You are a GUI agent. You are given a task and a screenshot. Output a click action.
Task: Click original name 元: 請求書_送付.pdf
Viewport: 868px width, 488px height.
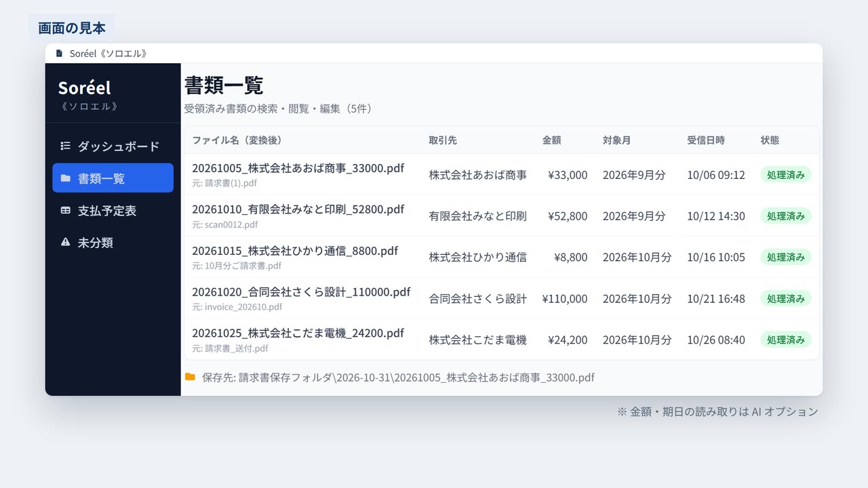231,348
